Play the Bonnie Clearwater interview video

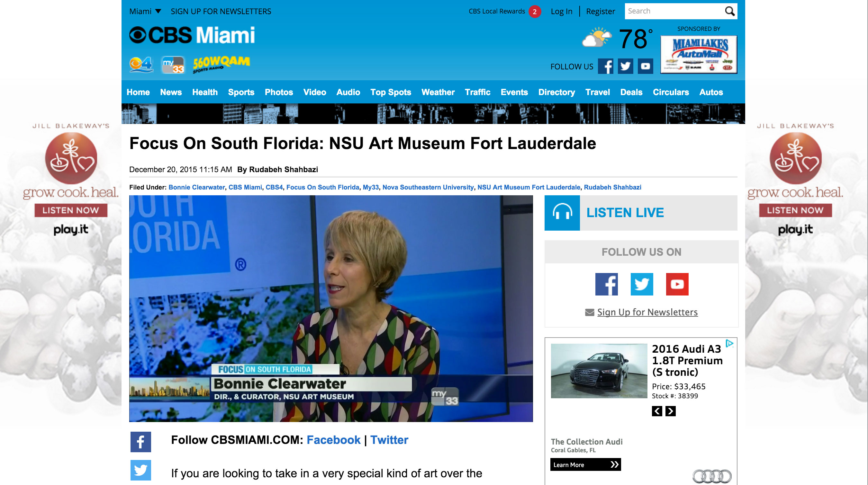click(331, 309)
